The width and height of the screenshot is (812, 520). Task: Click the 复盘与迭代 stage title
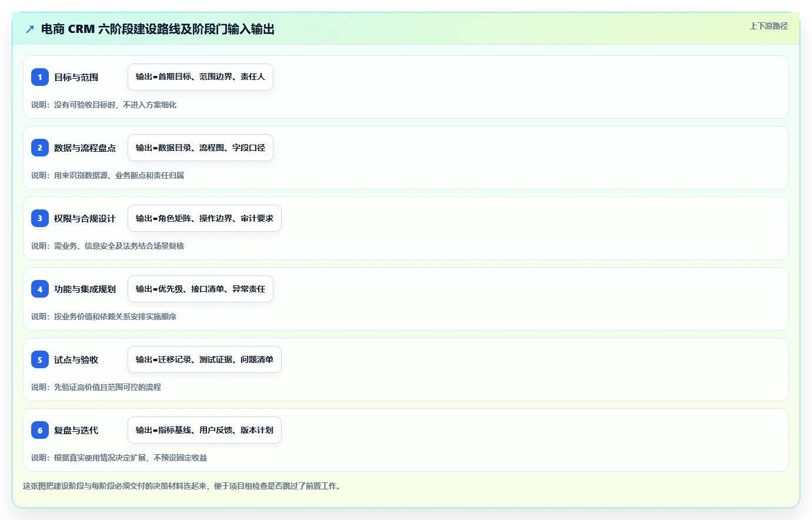76,430
